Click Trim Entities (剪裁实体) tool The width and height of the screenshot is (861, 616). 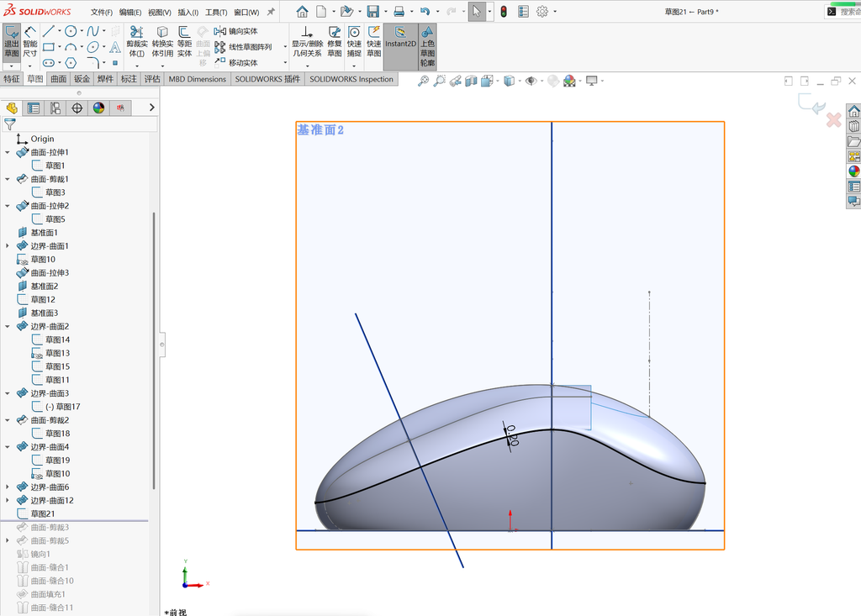(137, 42)
